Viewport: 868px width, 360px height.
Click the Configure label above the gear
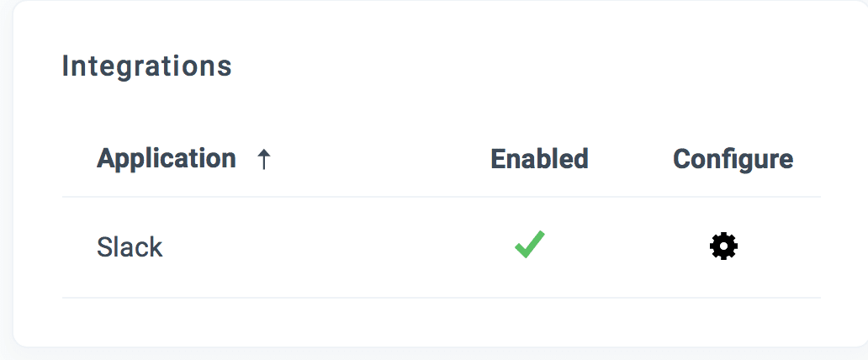point(733,158)
